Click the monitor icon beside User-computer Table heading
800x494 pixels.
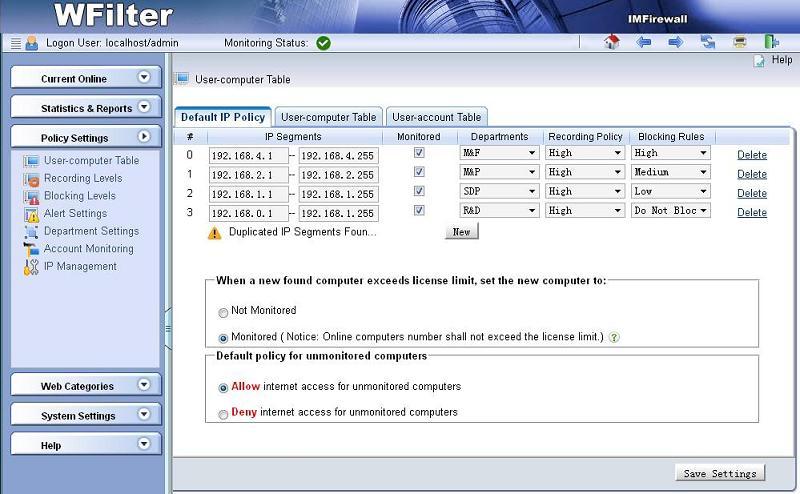pyautogui.click(x=182, y=79)
